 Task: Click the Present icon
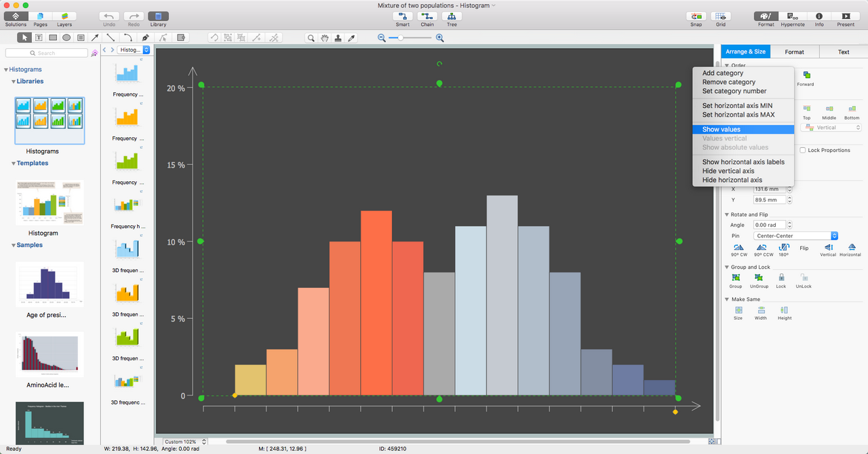pos(846,16)
